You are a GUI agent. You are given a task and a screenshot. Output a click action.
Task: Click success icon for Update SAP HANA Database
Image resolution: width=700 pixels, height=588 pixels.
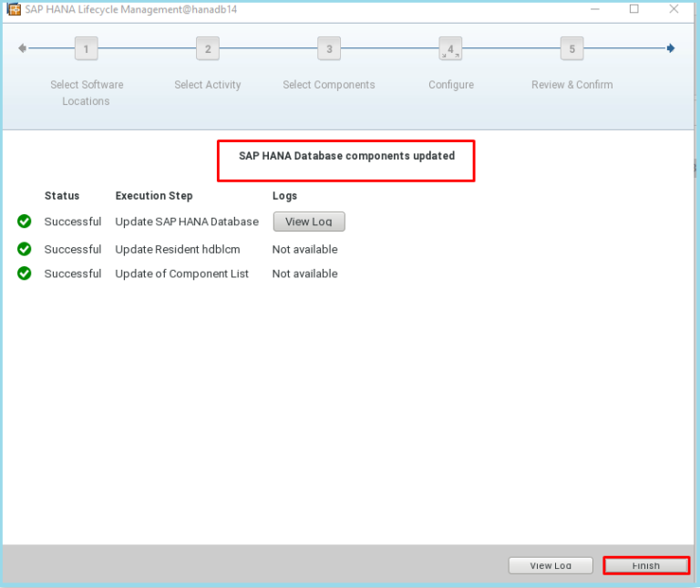24,222
